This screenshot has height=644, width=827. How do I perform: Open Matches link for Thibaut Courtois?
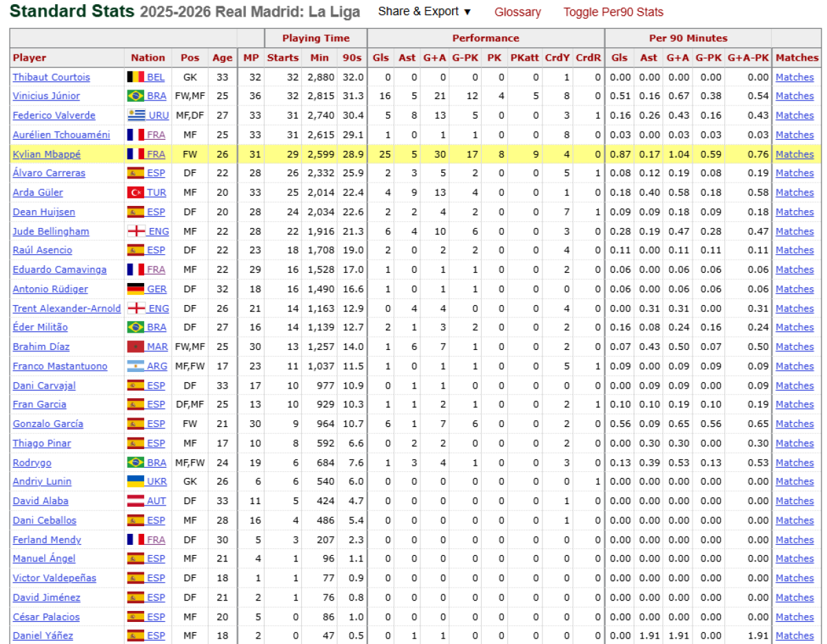pyautogui.click(x=795, y=77)
